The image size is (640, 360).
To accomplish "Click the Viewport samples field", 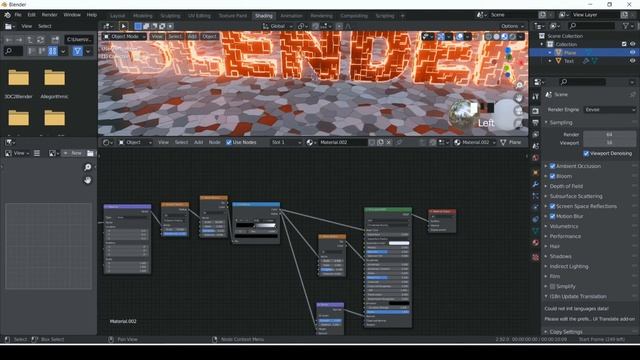I will [609, 143].
